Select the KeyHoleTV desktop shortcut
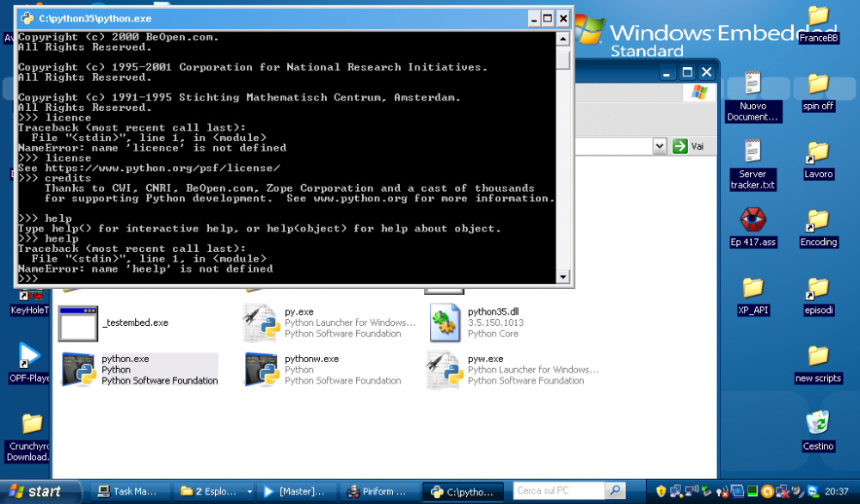The width and height of the screenshot is (860, 504). [x=29, y=303]
